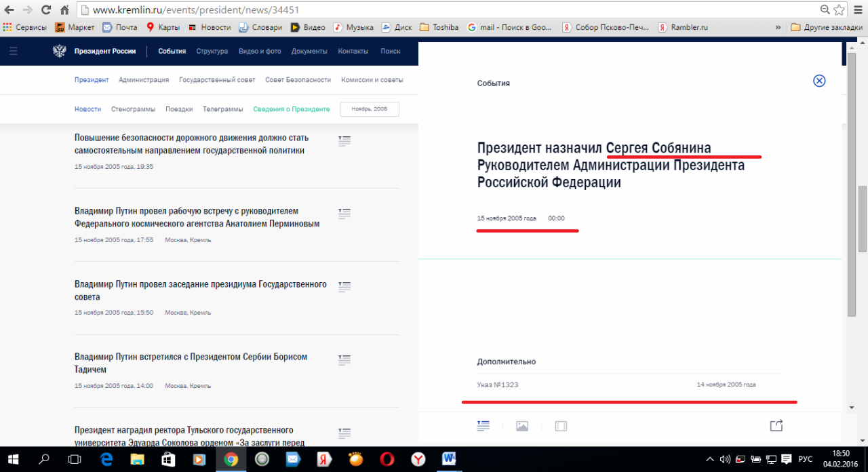Open news about ректора Тульского государственного университета
868x472 pixels.
click(189, 436)
